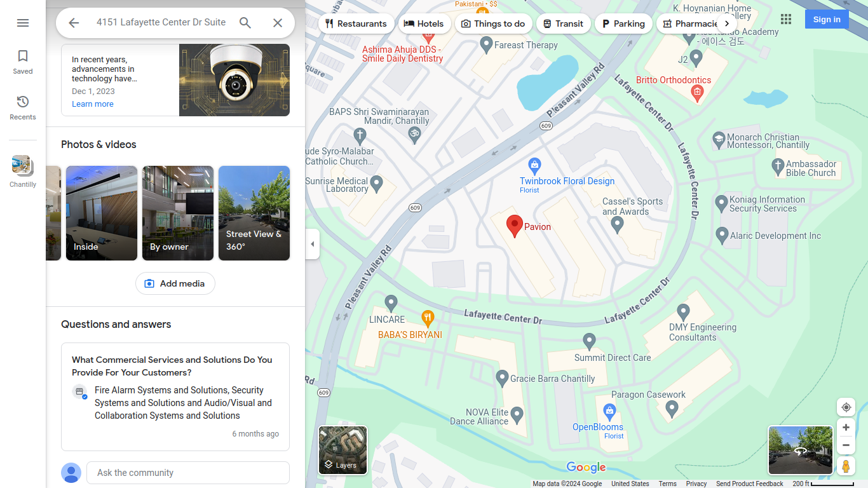Click Fareast Therapy map pin
Screen dimensions: 868x488
(486, 44)
